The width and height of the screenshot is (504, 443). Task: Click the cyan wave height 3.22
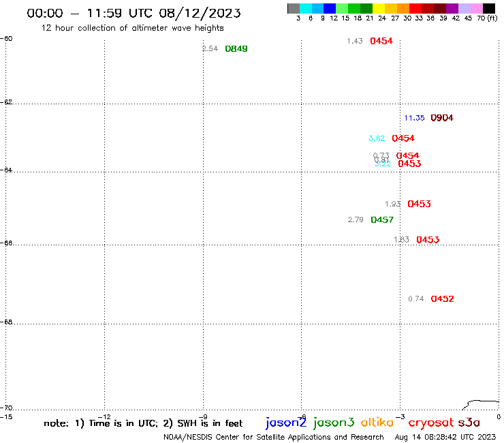383,164
